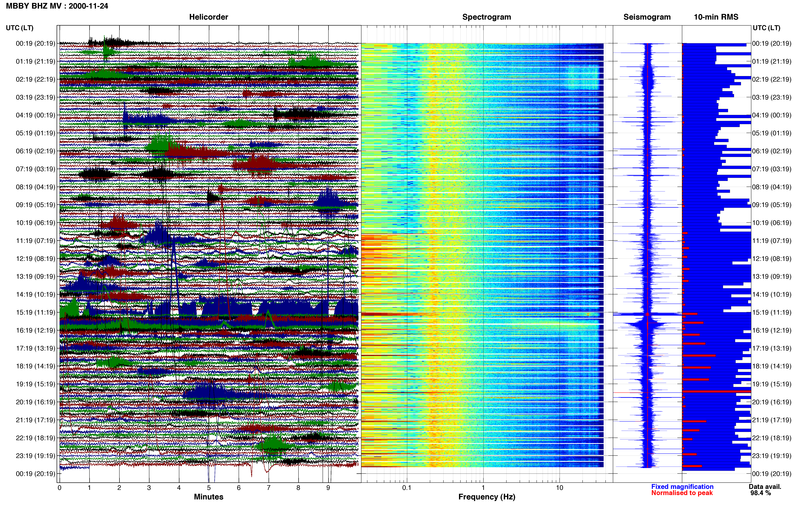
Task: Click left time label '17:19 (13:19)'
Action: click(36, 348)
